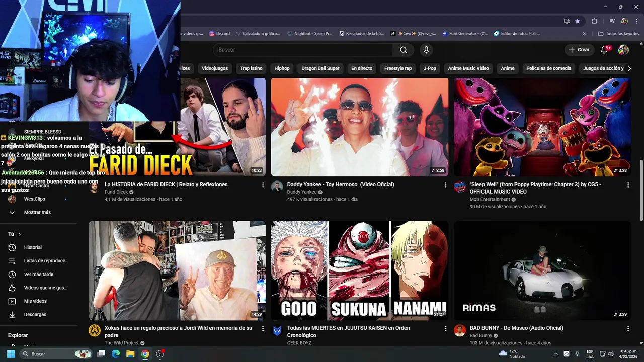Open Bad Bunny channel name link

[x=481, y=335]
